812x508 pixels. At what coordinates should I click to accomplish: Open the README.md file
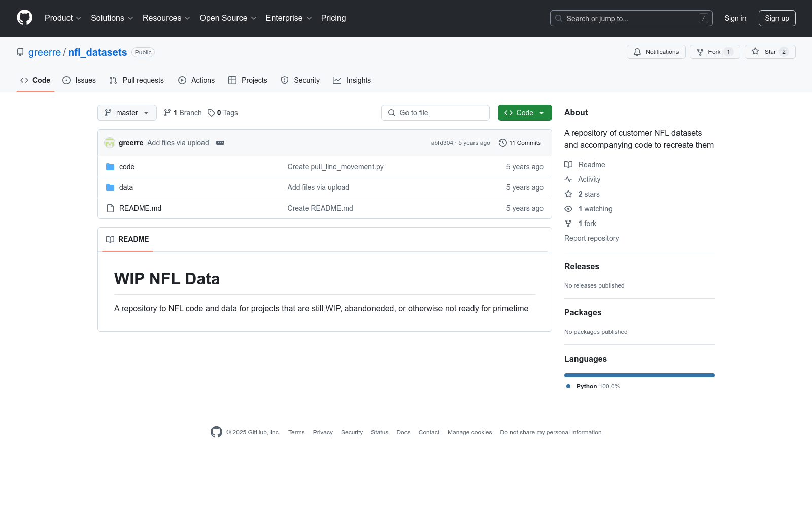click(x=140, y=208)
